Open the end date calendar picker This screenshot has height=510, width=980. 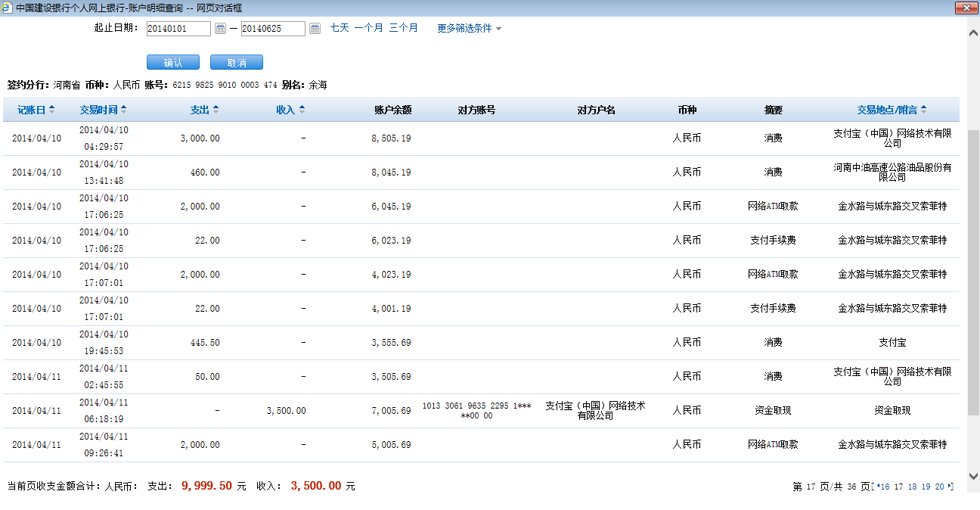click(315, 29)
